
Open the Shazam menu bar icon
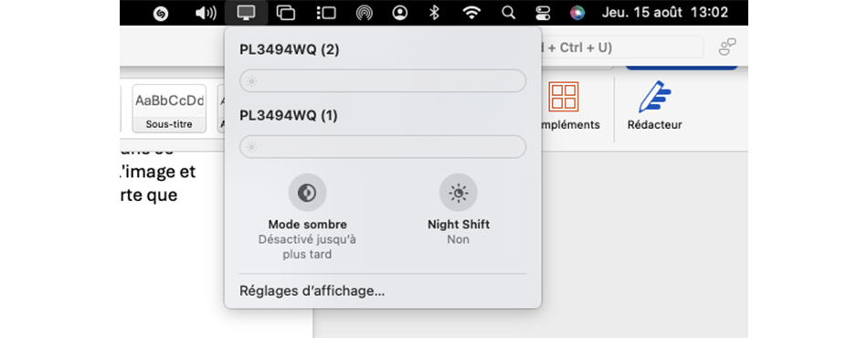coord(161,13)
